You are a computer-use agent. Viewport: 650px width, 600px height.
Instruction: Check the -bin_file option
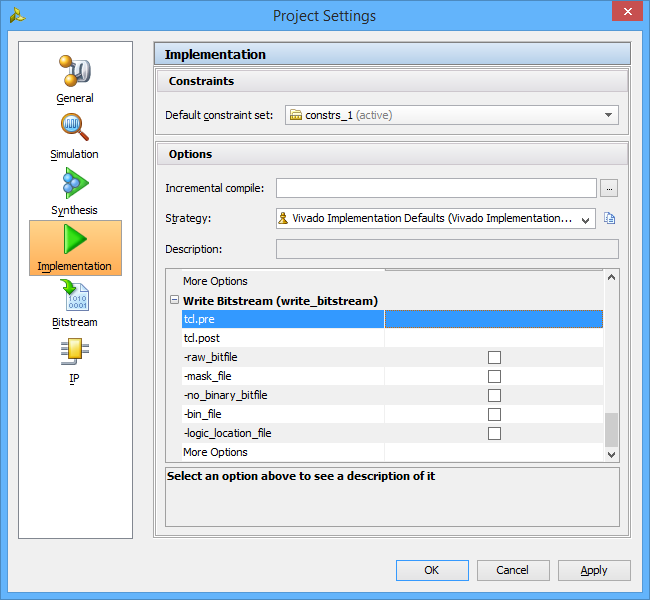click(x=494, y=414)
